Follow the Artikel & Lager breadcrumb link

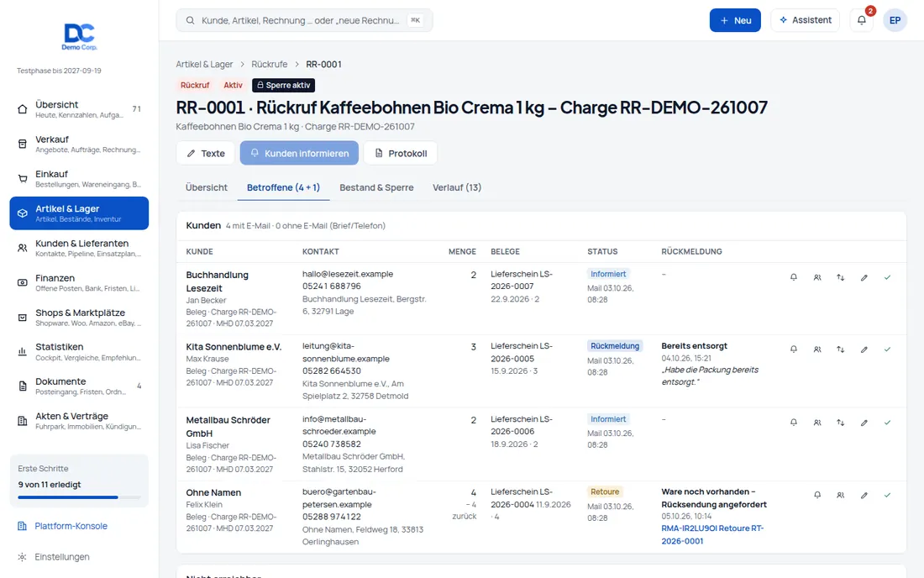click(x=204, y=64)
